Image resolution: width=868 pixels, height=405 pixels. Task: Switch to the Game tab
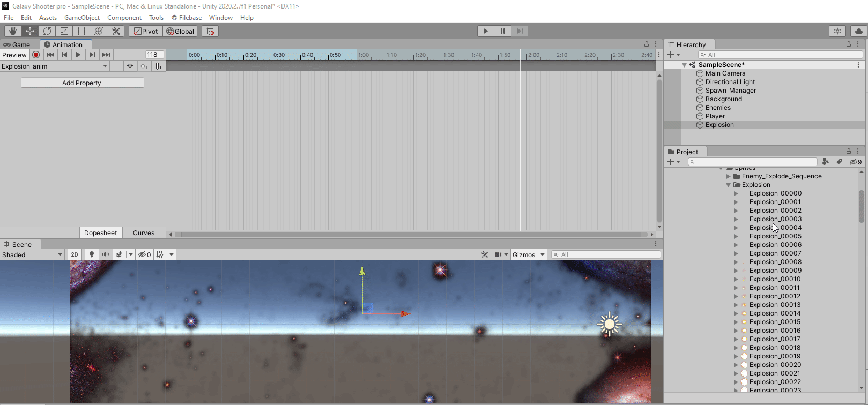coord(17,44)
